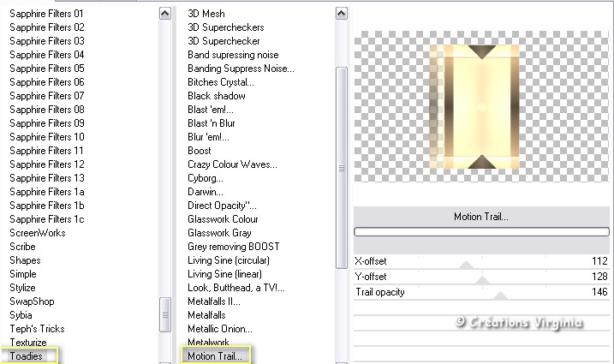The width and height of the screenshot is (614, 364).
Task: Choose Sapphire Filters 01 category
Action: (46, 14)
